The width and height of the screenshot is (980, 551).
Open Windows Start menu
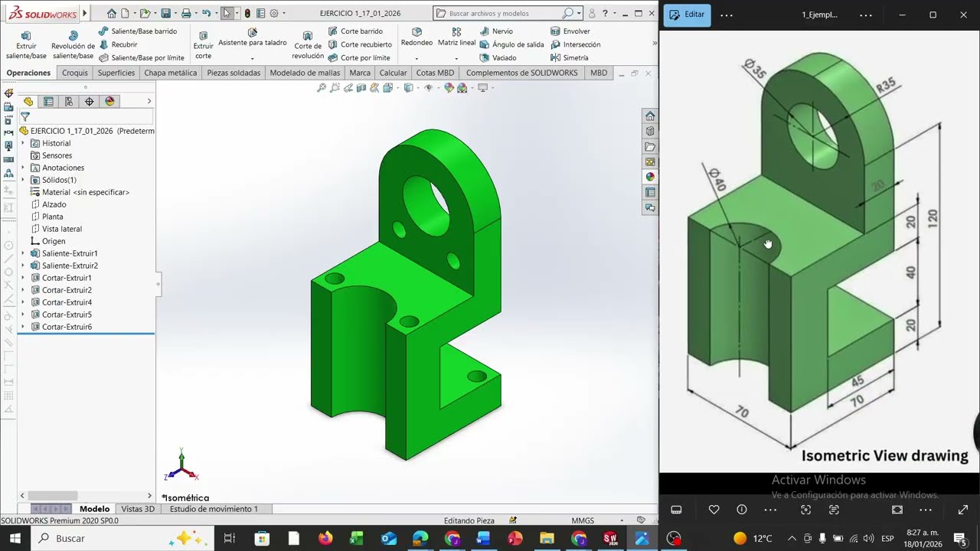[15, 538]
